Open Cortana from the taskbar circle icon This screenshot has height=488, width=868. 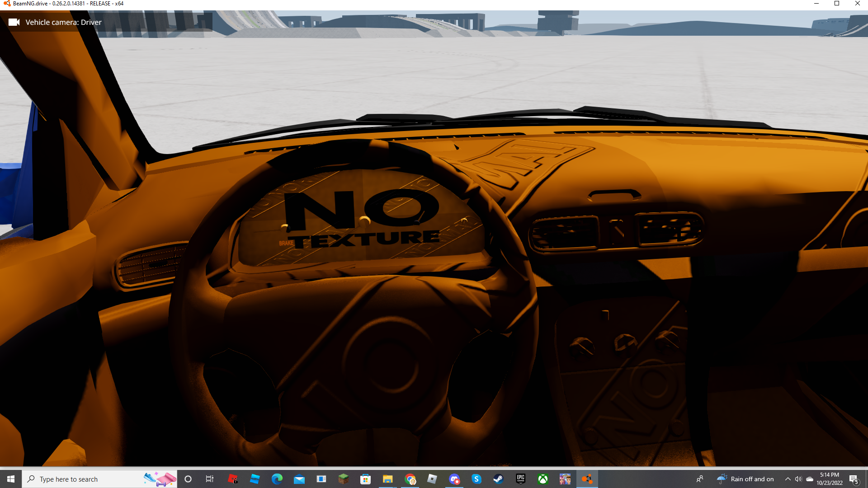pyautogui.click(x=188, y=479)
